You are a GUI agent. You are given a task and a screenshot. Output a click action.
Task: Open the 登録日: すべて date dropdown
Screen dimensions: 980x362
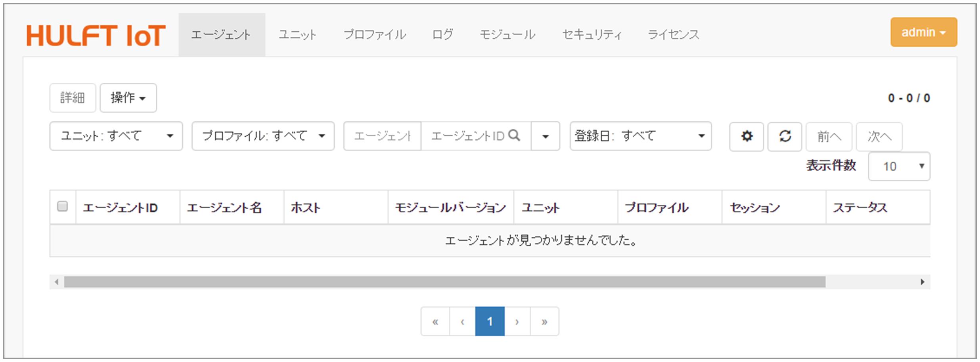[640, 136]
